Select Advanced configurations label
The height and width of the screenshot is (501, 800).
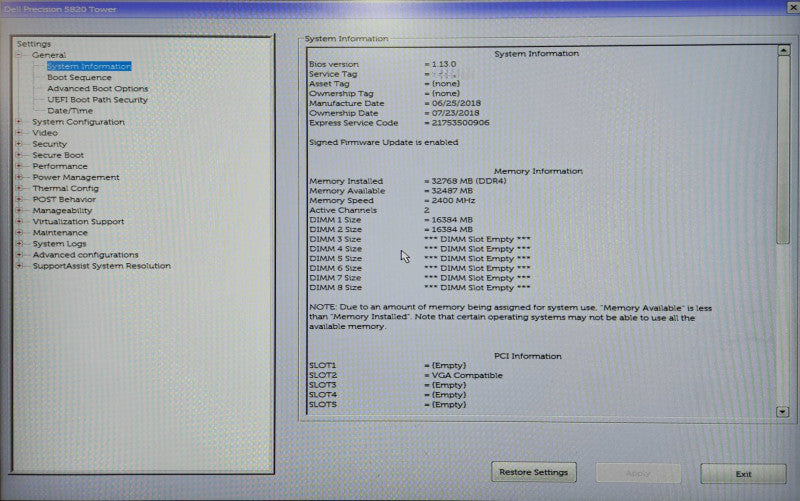85,255
